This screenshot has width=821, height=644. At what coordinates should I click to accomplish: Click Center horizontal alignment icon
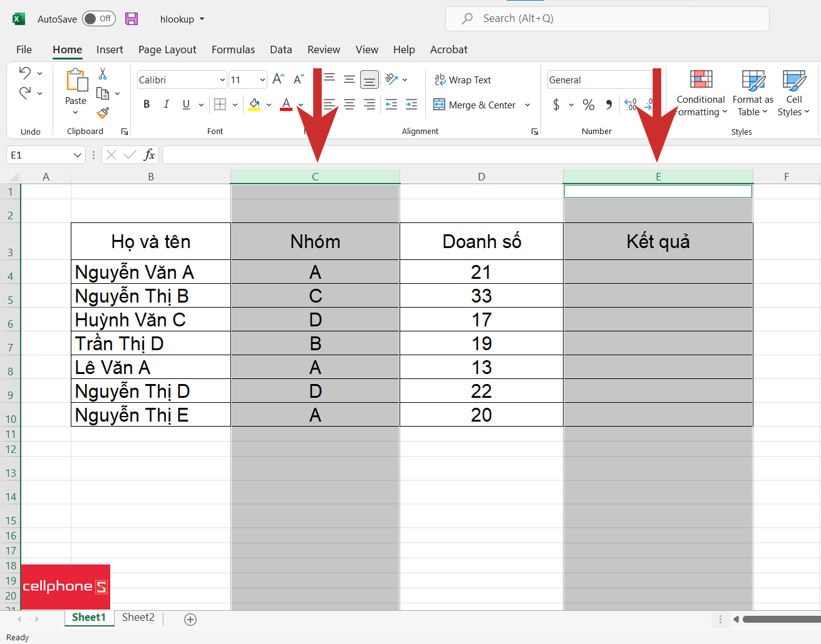tap(349, 105)
